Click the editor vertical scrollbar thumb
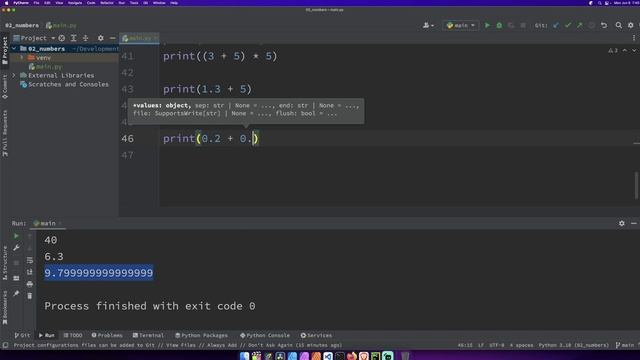 click(x=636, y=184)
